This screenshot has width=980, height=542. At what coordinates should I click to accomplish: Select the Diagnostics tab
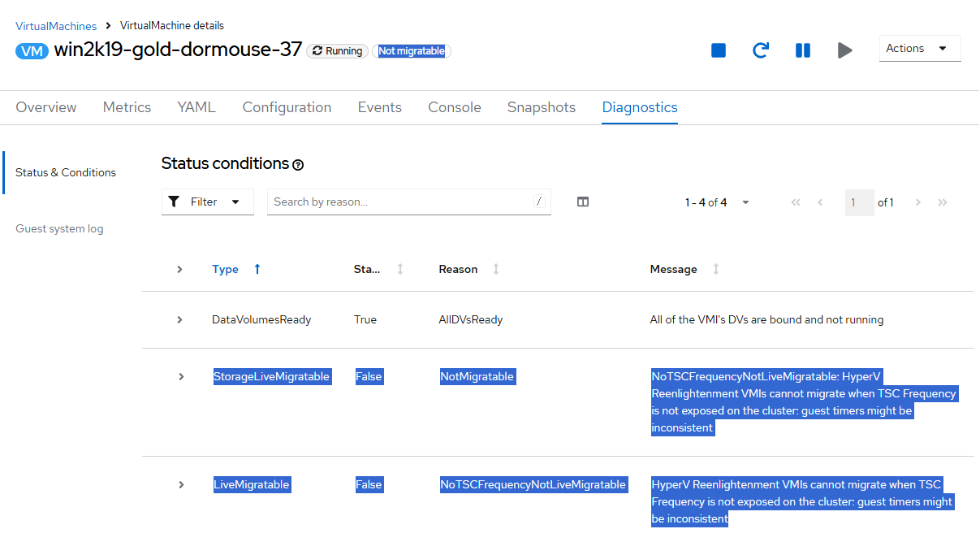click(640, 107)
